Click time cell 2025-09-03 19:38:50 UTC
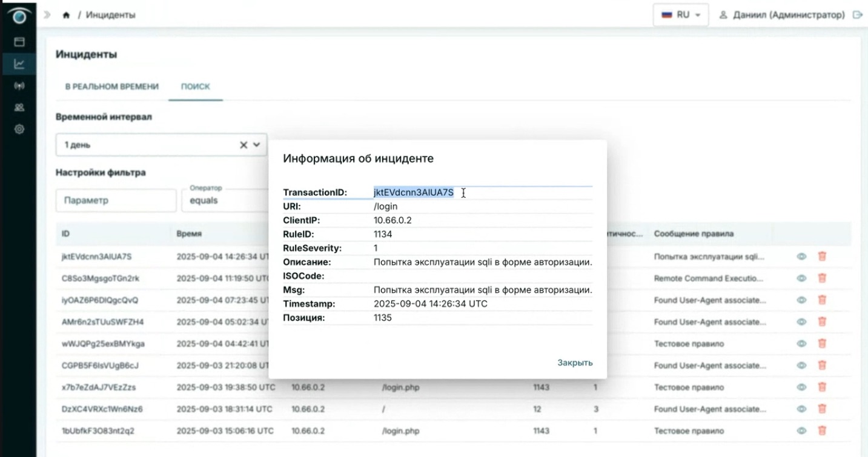 pos(225,387)
